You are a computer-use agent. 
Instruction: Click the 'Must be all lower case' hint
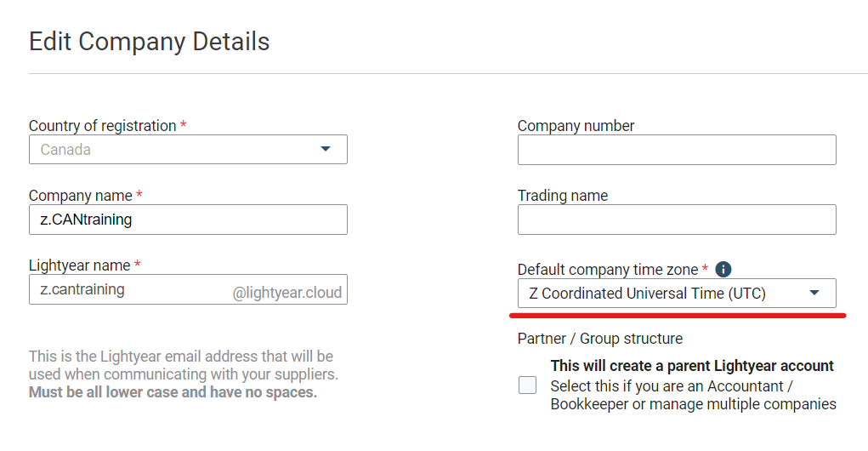coord(173,392)
